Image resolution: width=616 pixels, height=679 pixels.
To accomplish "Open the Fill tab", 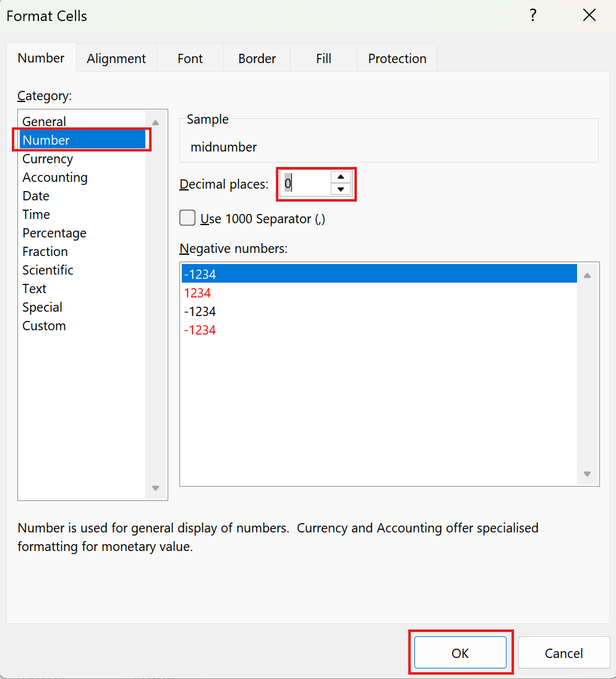I will [323, 59].
